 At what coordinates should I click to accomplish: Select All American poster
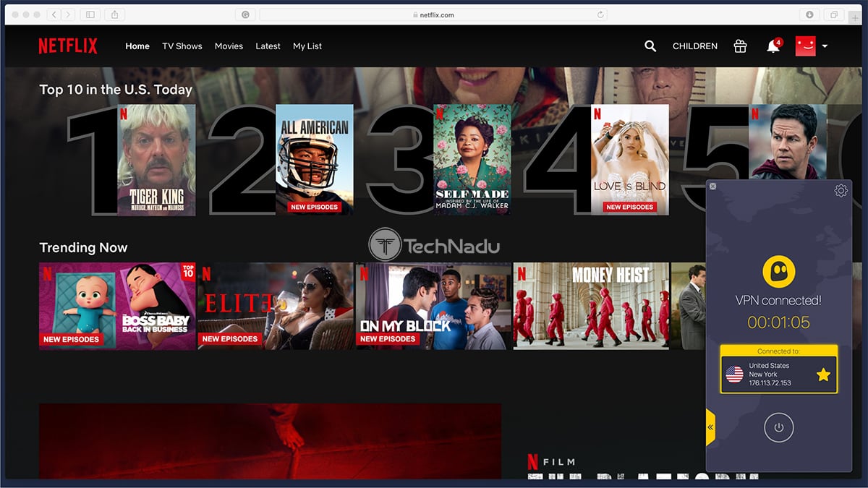point(315,160)
